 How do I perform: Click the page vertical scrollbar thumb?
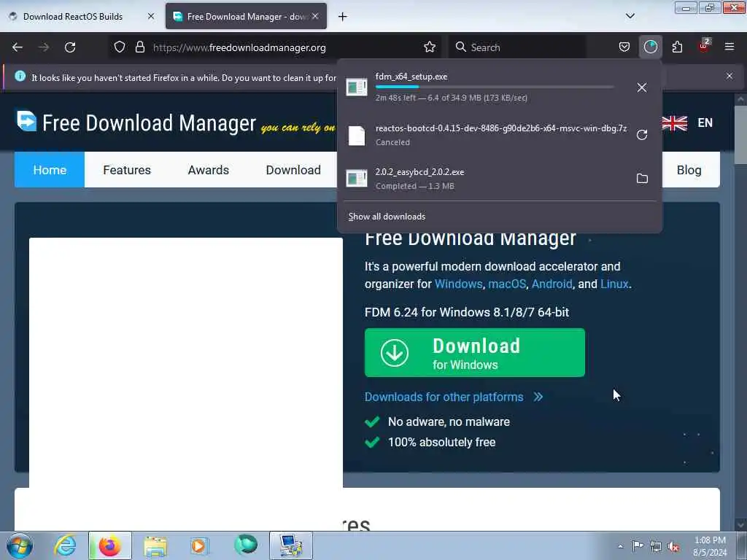(740, 135)
